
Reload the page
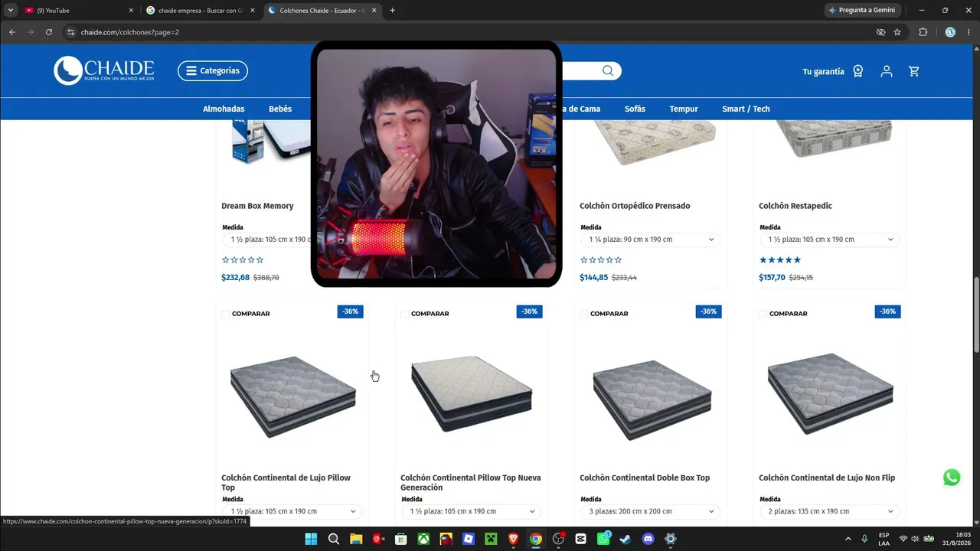[49, 32]
